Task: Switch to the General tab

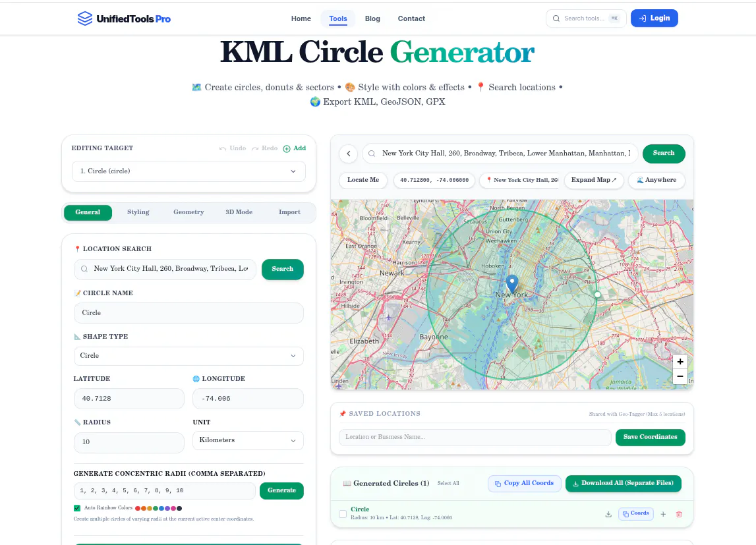Action: click(88, 212)
